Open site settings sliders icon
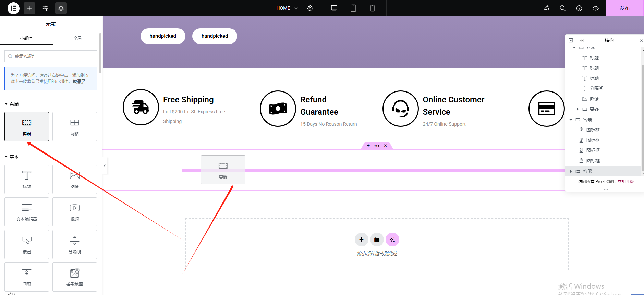 point(45,8)
